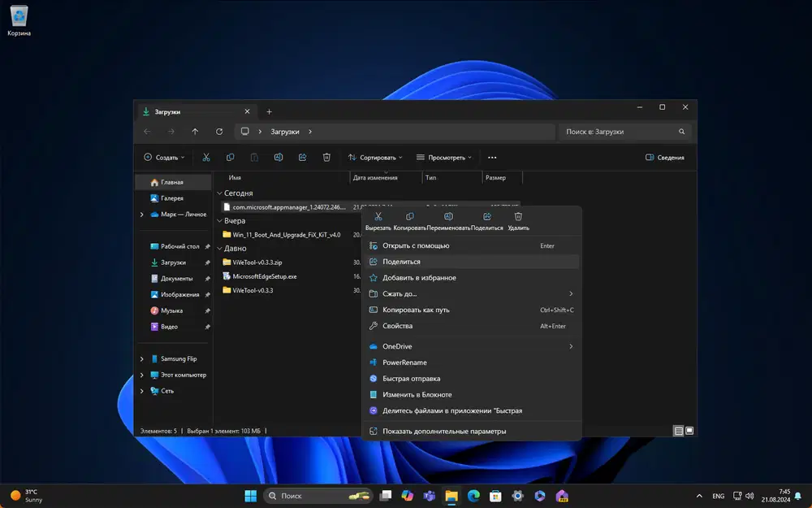Collapse the Вчера file group
This screenshot has width=812, height=508.
coord(219,220)
